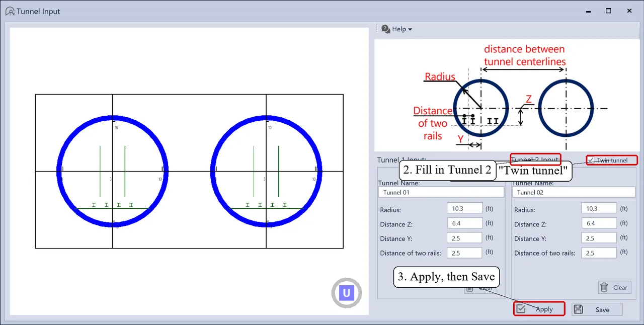
Task: Click the round U badge icon
Action: tap(347, 293)
